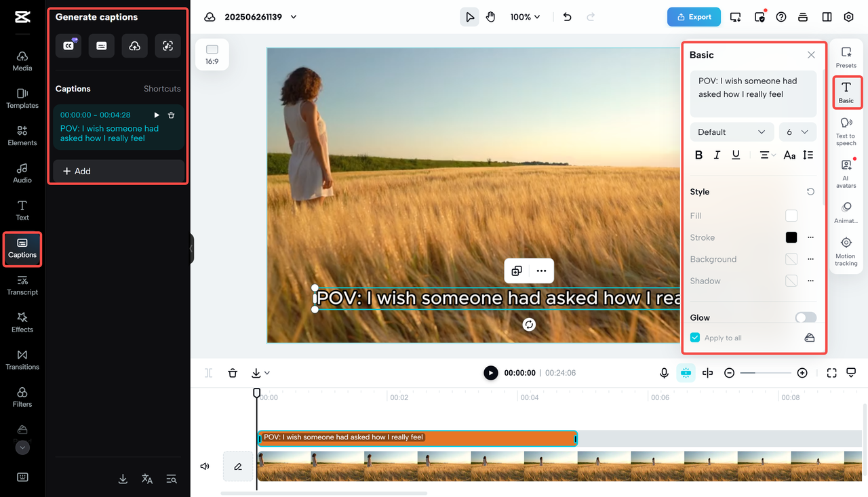Add a new caption with Add button
Image resolution: width=868 pixels, height=497 pixels.
pos(118,171)
